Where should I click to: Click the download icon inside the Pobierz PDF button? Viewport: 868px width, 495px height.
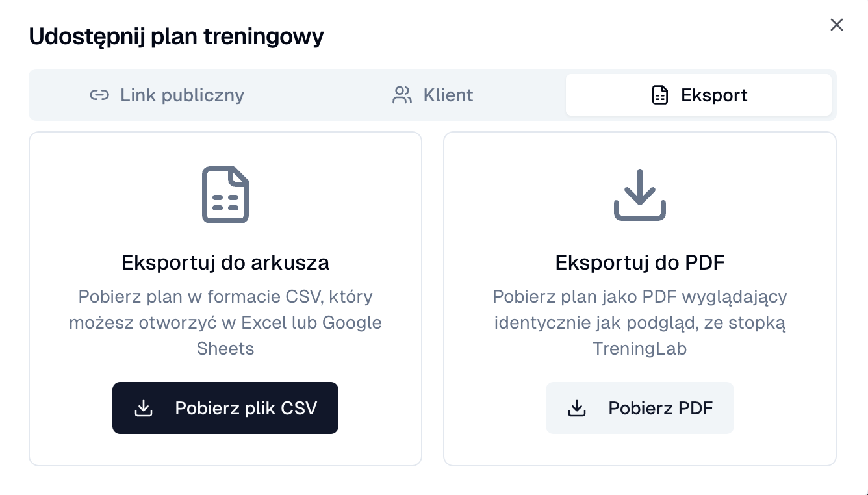pos(577,408)
